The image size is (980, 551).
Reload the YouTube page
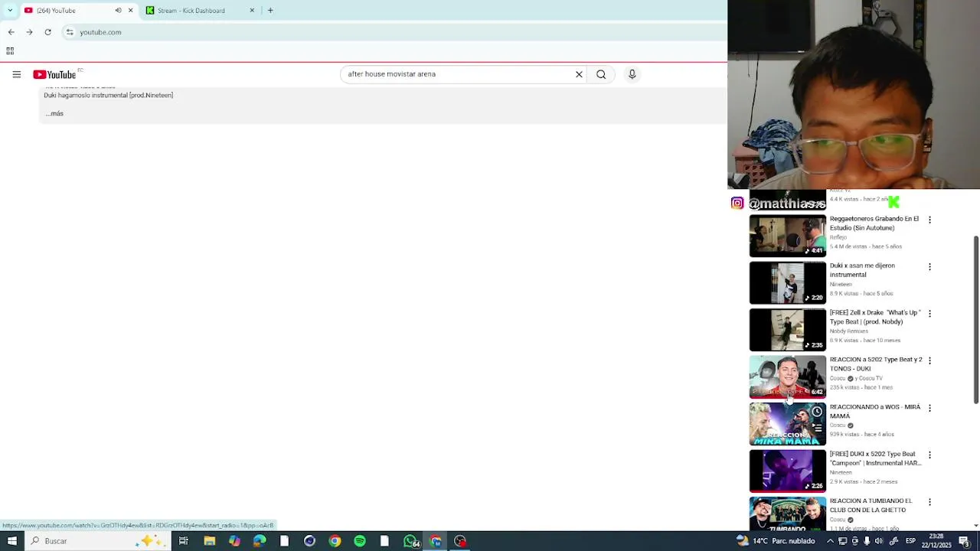pos(47,32)
